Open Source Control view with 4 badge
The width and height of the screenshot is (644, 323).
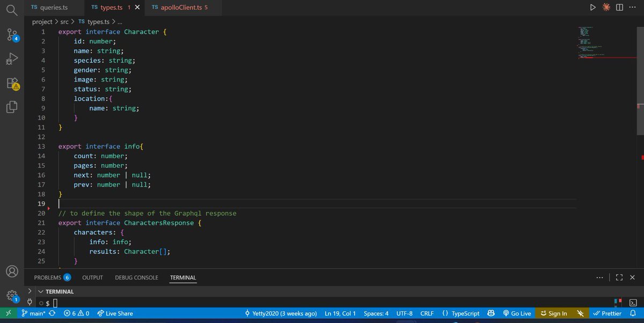tap(12, 34)
